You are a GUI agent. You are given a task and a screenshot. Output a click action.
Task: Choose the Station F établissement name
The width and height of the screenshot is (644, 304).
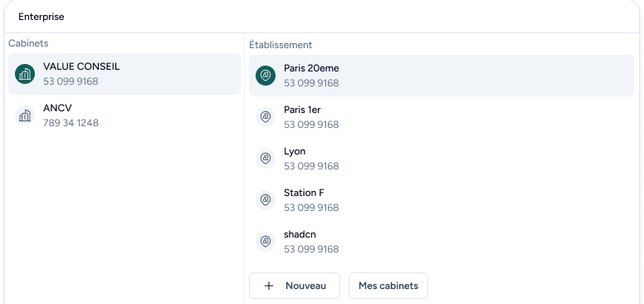coord(304,193)
